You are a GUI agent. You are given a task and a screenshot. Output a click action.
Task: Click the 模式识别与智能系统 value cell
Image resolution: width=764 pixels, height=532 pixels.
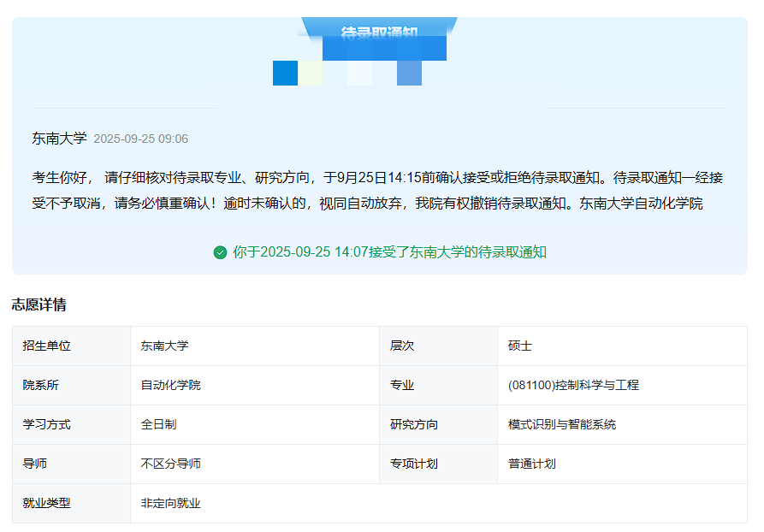[x=622, y=425]
